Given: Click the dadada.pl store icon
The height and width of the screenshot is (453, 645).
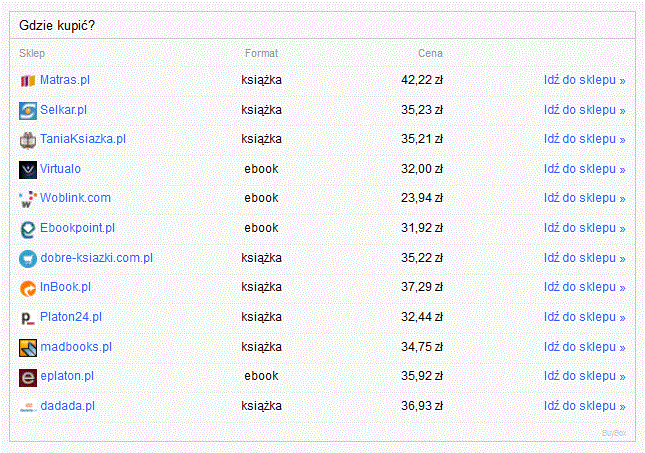Looking at the screenshot, I should point(28,407).
